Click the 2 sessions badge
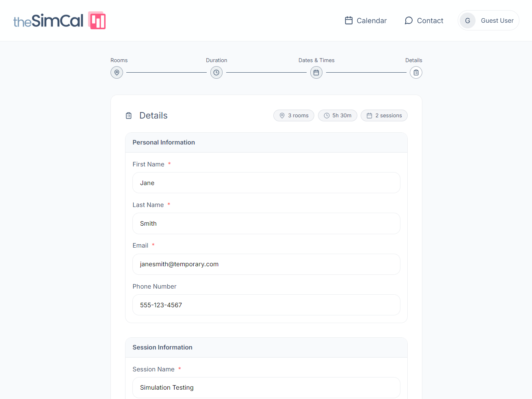This screenshot has width=532, height=399. pos(384,116)
